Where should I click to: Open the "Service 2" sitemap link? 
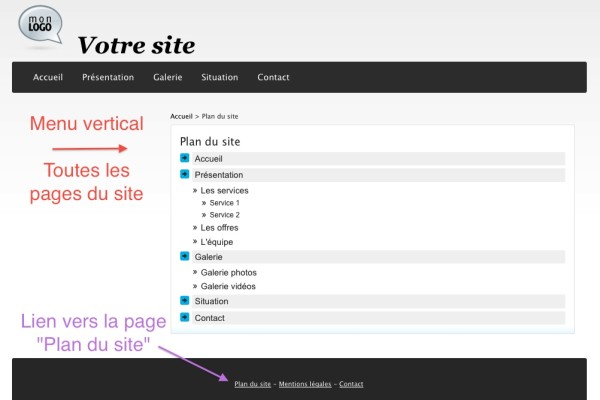224,215
